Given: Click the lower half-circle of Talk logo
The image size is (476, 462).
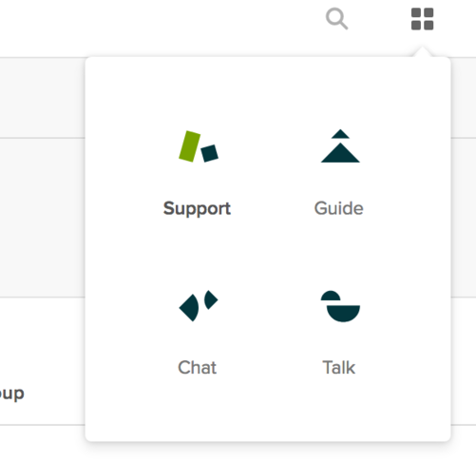Looking at the screenshot, I should click(343, 314).
